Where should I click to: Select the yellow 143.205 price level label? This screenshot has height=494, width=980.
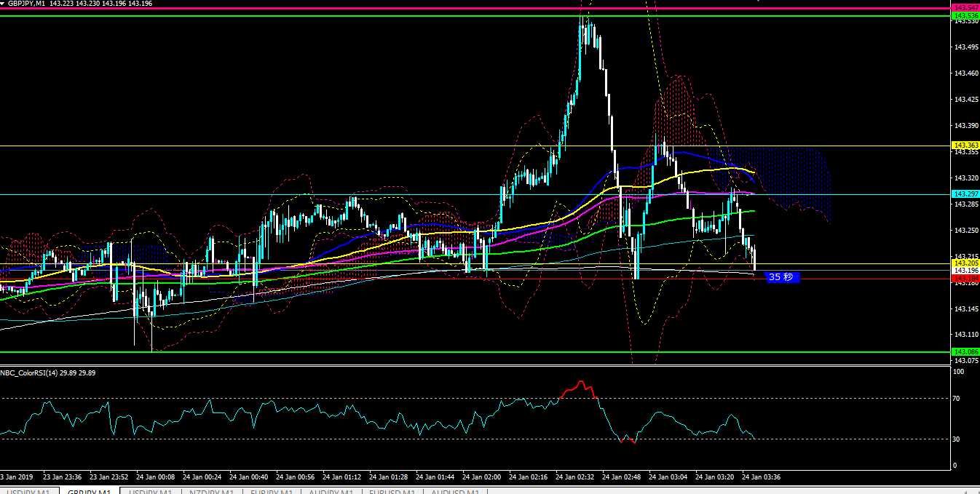click(x=965, y=263)
